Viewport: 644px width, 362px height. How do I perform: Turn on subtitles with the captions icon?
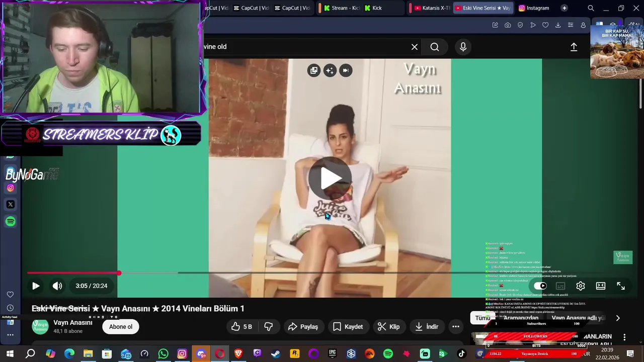560,286
